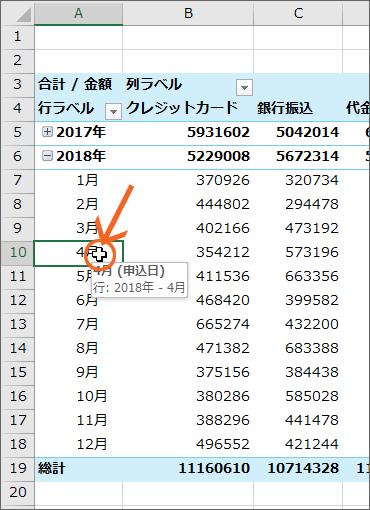
Task: Click cell value 320734
Action: point(312,180)
